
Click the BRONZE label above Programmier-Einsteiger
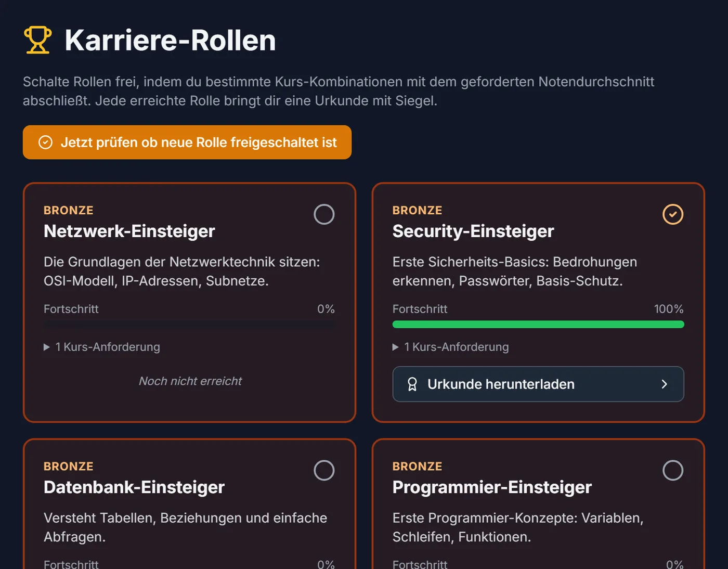point(418,467)
